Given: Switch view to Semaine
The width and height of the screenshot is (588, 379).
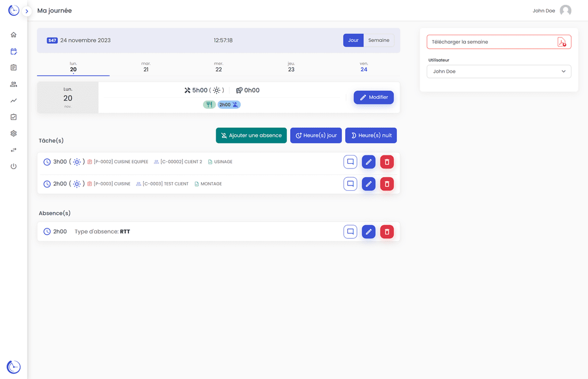Looking at the screenshot, I should [x=378, y=40].
